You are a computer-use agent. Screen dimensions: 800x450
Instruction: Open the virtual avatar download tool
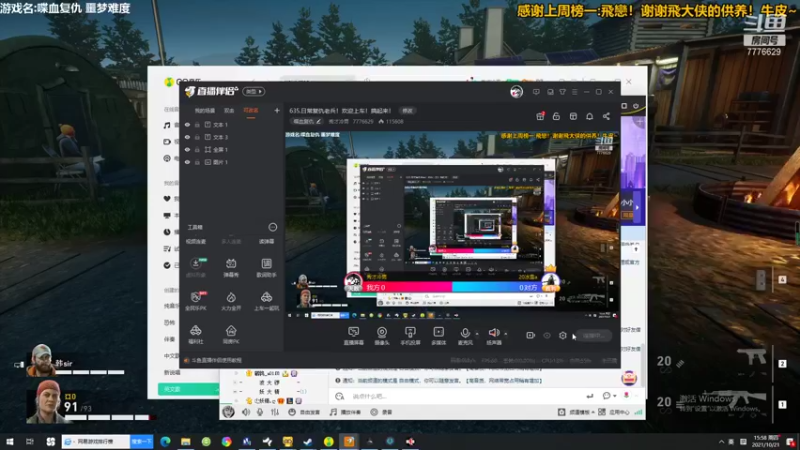[196, 267]
